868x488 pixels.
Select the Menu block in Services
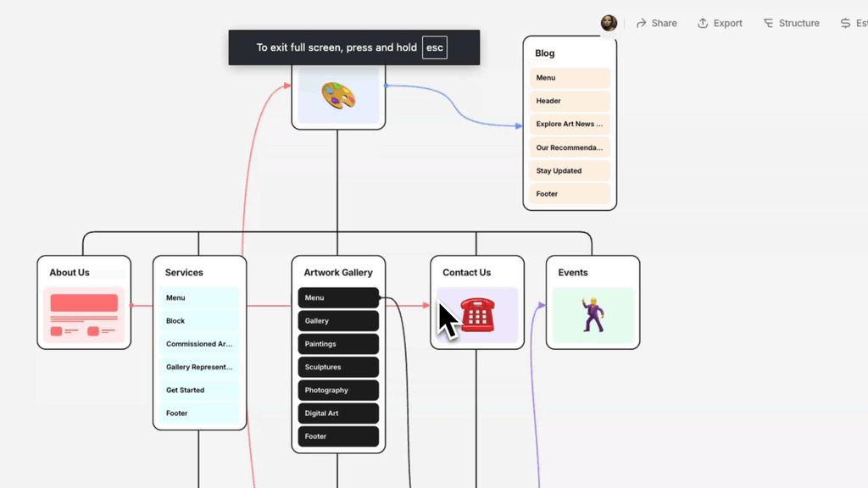click(x=200, y=297)
